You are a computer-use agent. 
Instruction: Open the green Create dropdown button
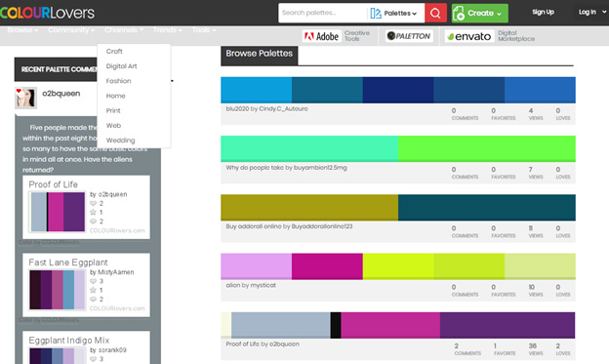(x=479, y=14)
